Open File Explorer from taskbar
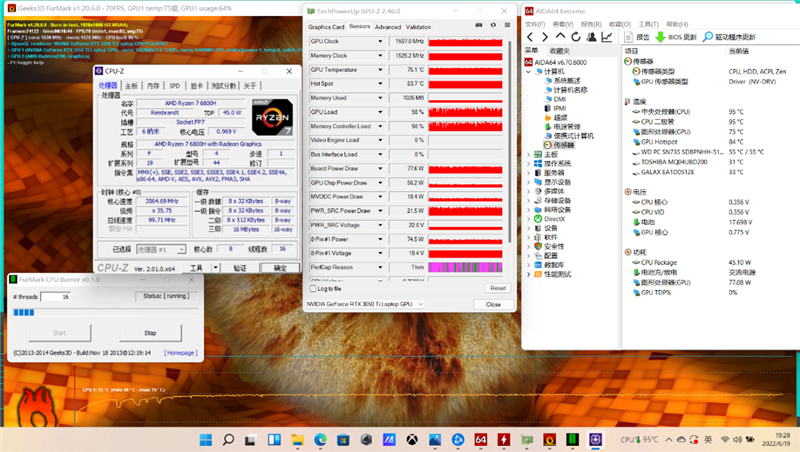Screen dimensions: 800x452 click(x=297, y=439)
